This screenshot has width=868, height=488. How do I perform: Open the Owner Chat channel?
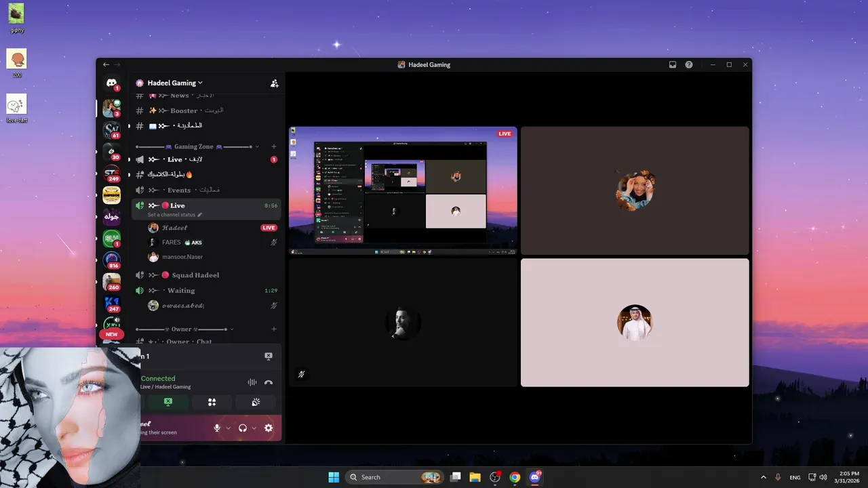click(x=206, y=342)
